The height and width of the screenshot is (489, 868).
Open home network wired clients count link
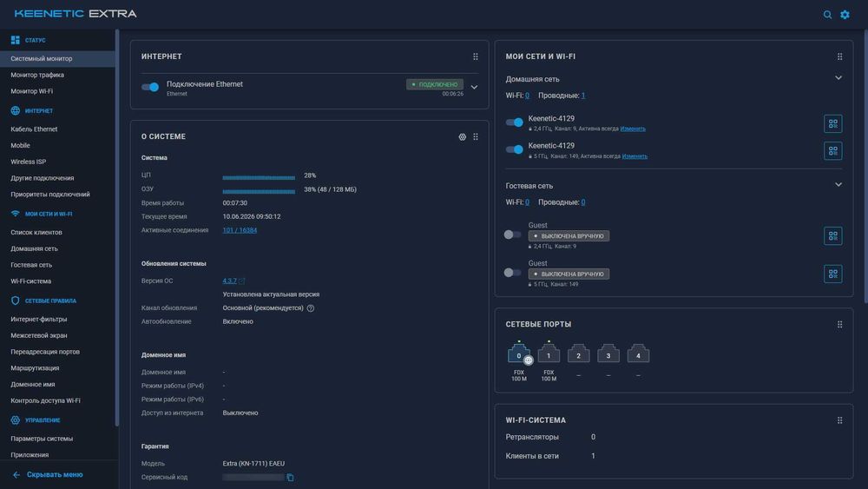(583, 96)
